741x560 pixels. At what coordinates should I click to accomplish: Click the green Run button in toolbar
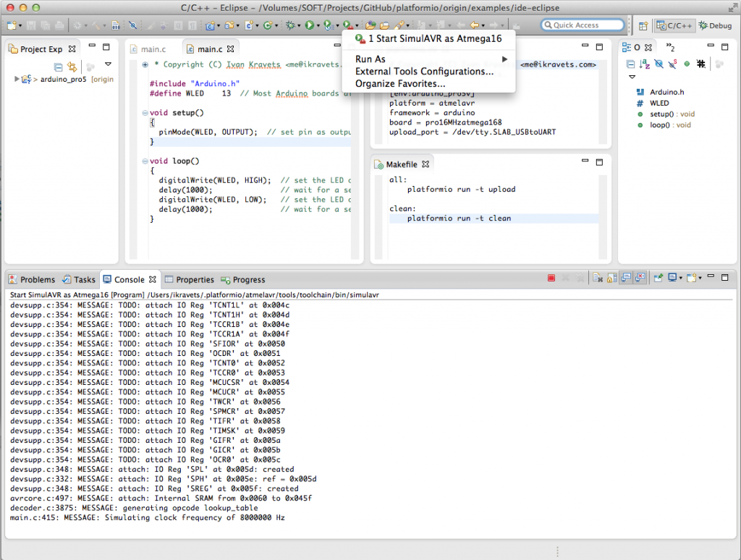[x=309, y=25]
